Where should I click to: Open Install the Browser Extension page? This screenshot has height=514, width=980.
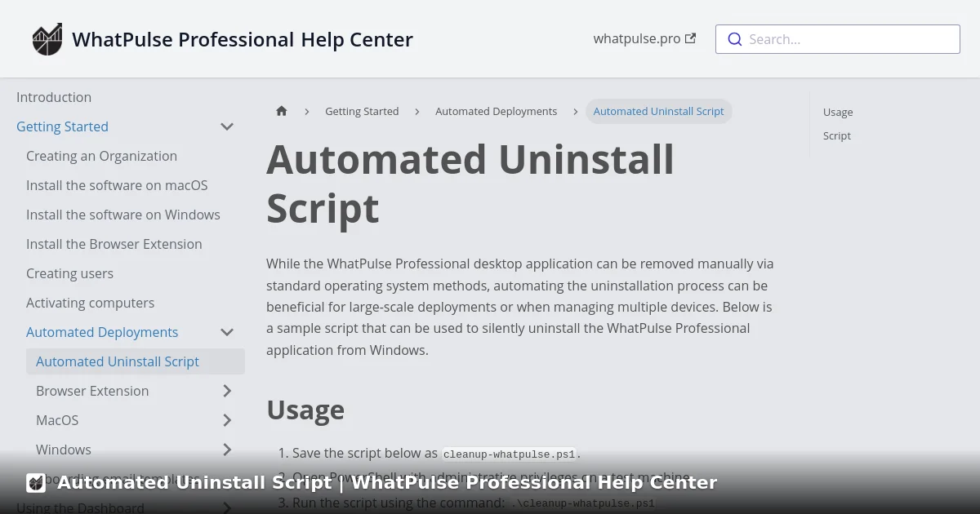pos(114,244)
